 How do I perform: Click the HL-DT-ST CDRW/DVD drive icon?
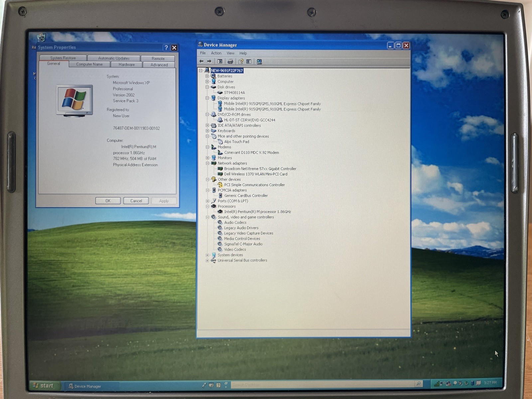click(x=220, y=120)
